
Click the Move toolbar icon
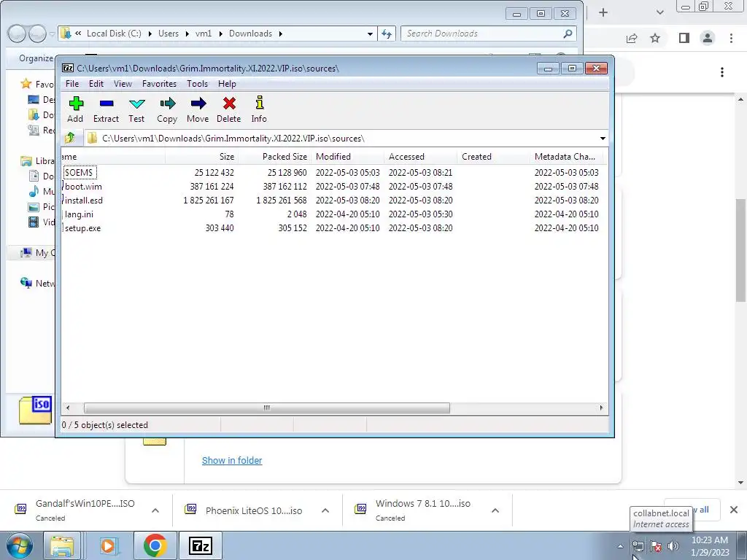[198, 109]
